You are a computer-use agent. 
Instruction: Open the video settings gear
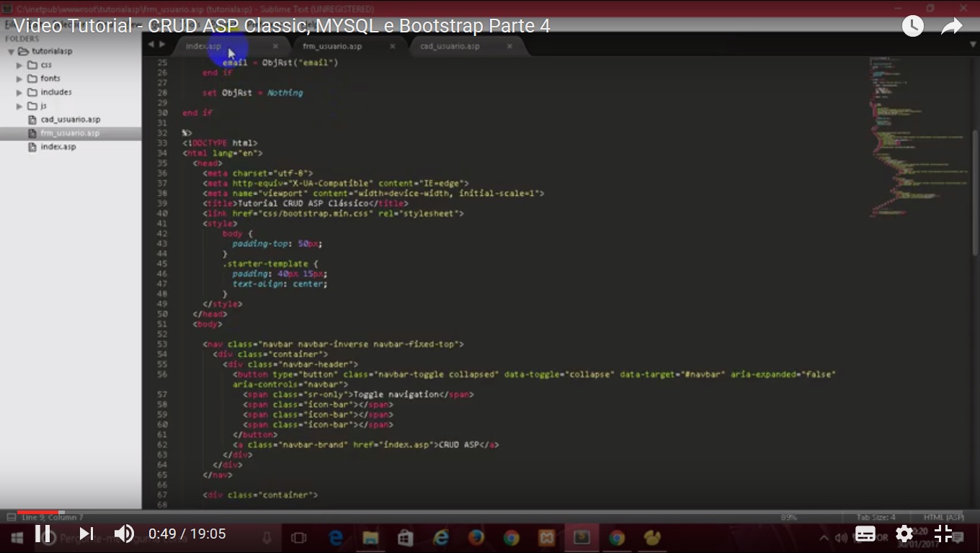pyautogui.click(x=904, y=534)
